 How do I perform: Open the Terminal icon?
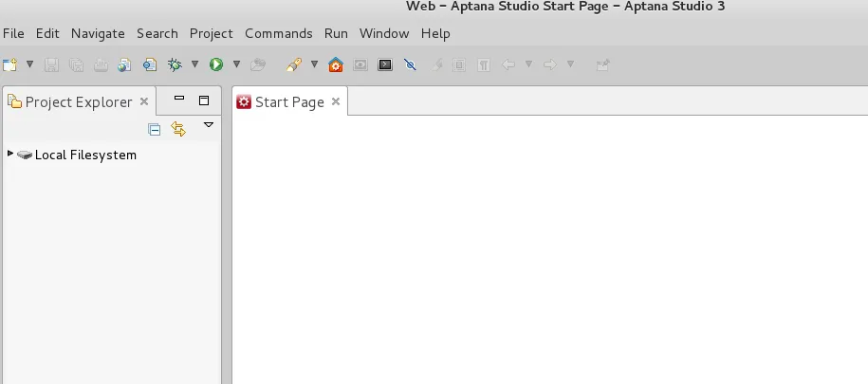click(x=385, y=64)
